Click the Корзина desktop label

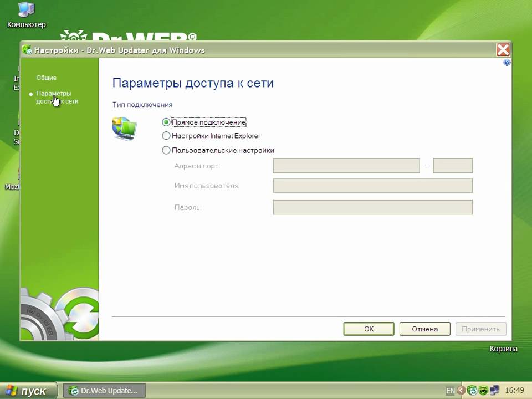pos(504,349)
